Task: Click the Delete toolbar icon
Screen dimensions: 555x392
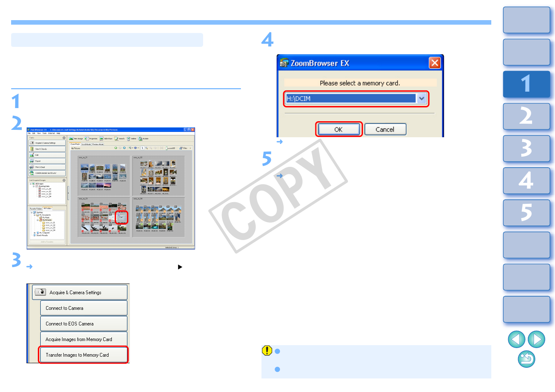Action: (129, 138)
